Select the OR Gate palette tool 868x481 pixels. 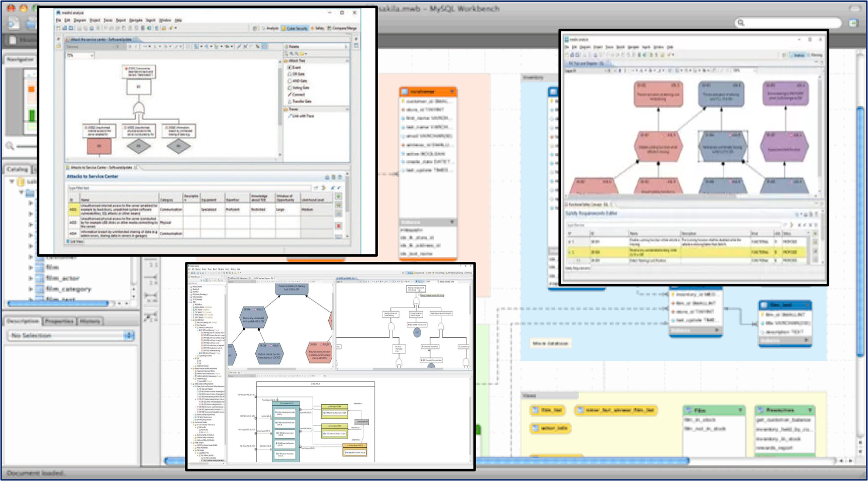pos(298,74)
